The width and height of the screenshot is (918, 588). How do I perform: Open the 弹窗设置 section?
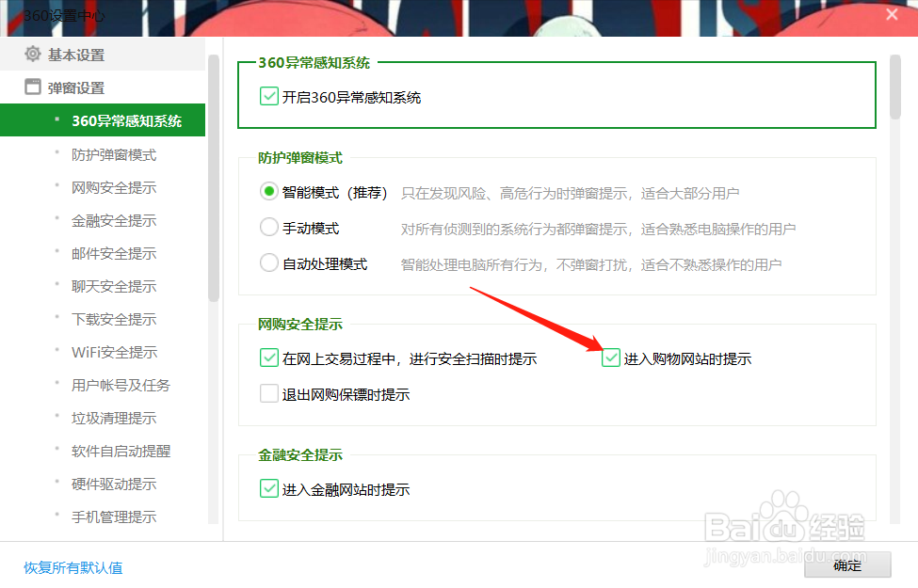click(x=103, y=87)
